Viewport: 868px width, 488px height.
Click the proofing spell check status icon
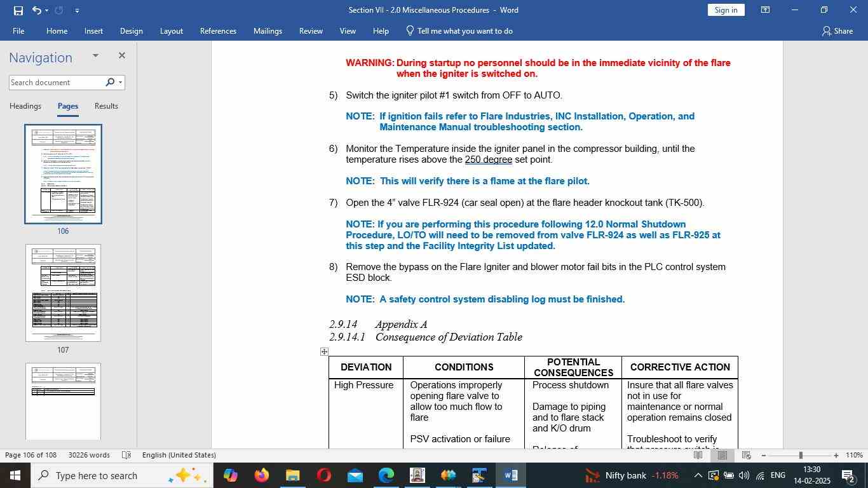click(126, 455)
